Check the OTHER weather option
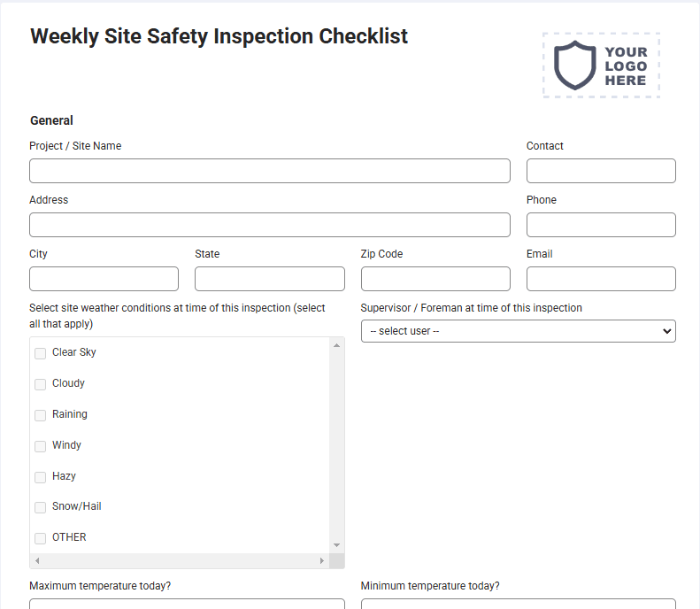The height and width of the screenshot is (609, 700). tap(40, 538)
